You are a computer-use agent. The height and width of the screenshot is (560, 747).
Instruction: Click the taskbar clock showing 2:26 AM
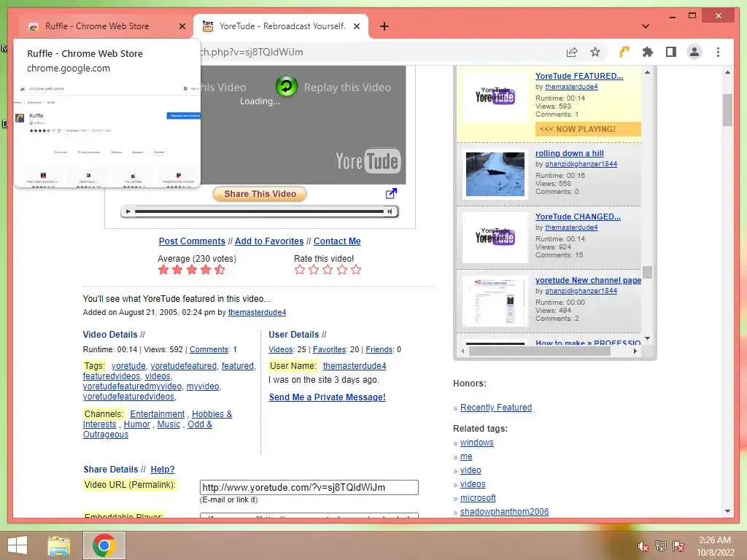point(715,546)
